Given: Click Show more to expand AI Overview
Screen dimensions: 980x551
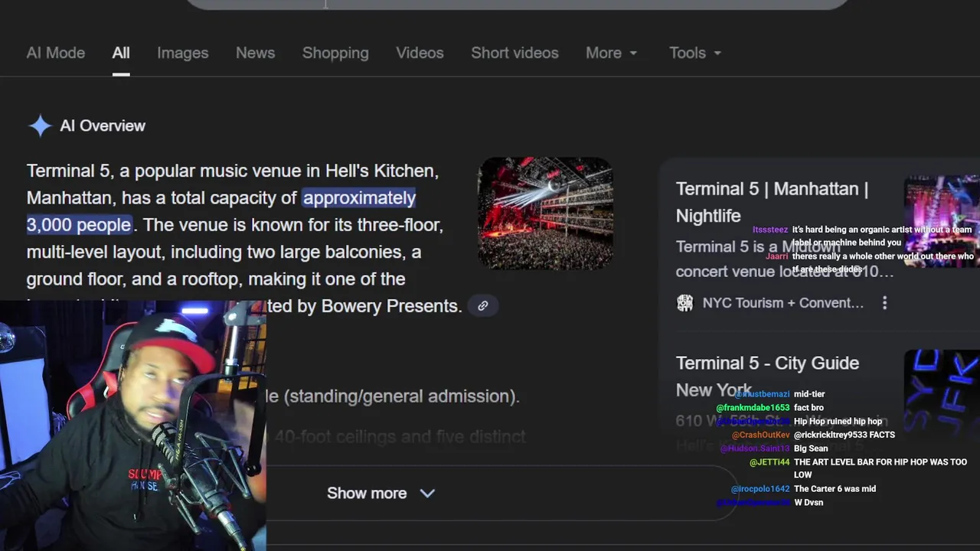Looking at the screenshot, I should pyautogui.click(x=381, y=494).
